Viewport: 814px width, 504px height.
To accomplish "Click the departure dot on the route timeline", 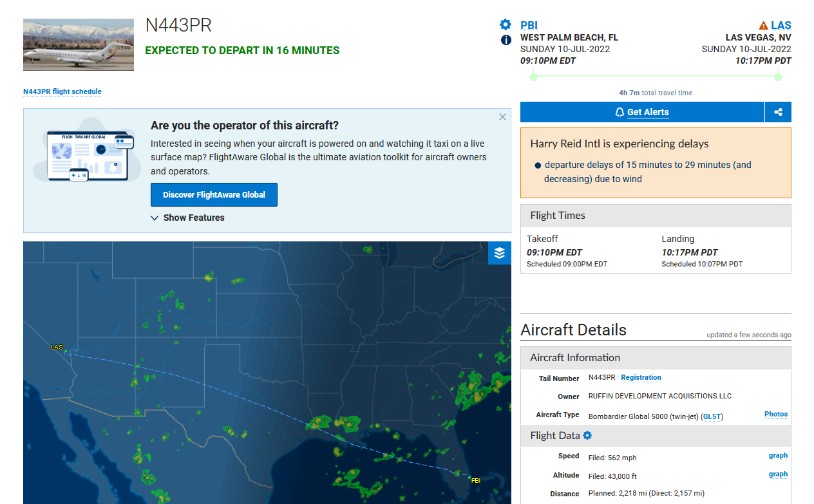I will [x=533, y=77].
